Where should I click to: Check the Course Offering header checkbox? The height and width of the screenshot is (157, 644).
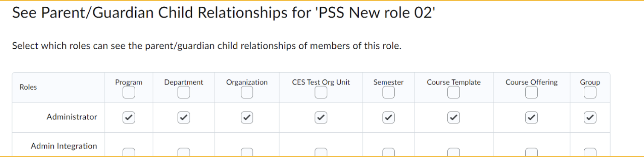(531, 92)
